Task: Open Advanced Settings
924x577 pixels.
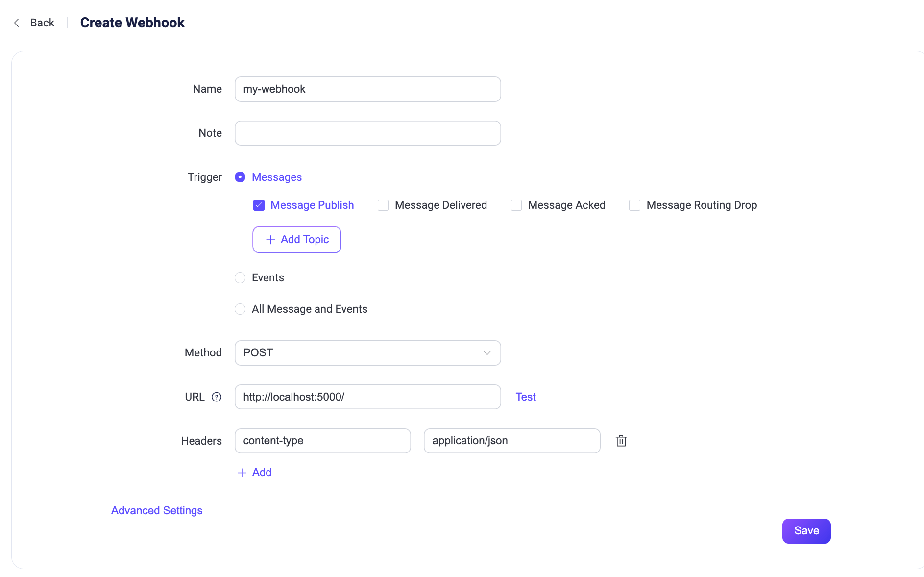Action: (x=156, y=510)
